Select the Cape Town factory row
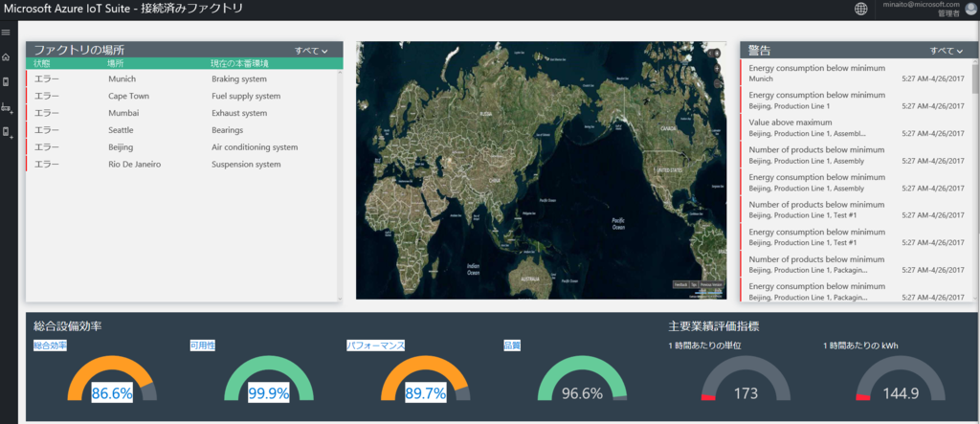 181,97
